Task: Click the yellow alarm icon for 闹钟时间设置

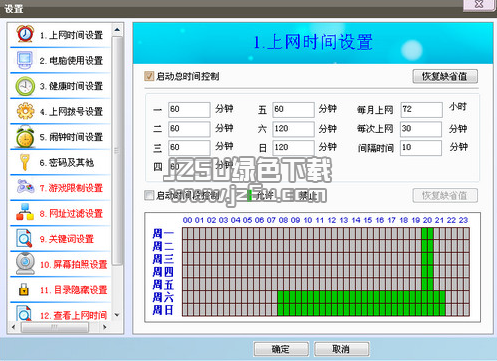Action: coord(25,136)
